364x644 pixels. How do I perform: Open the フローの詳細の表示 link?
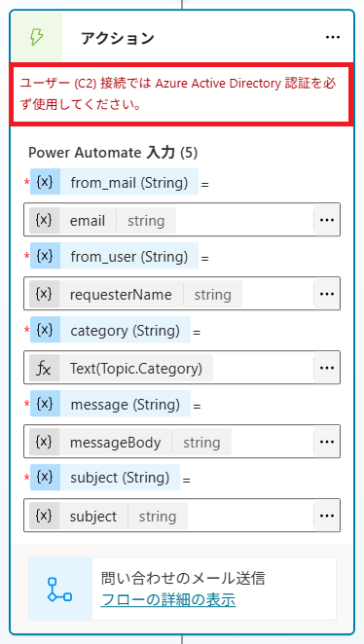pos(168,600)
